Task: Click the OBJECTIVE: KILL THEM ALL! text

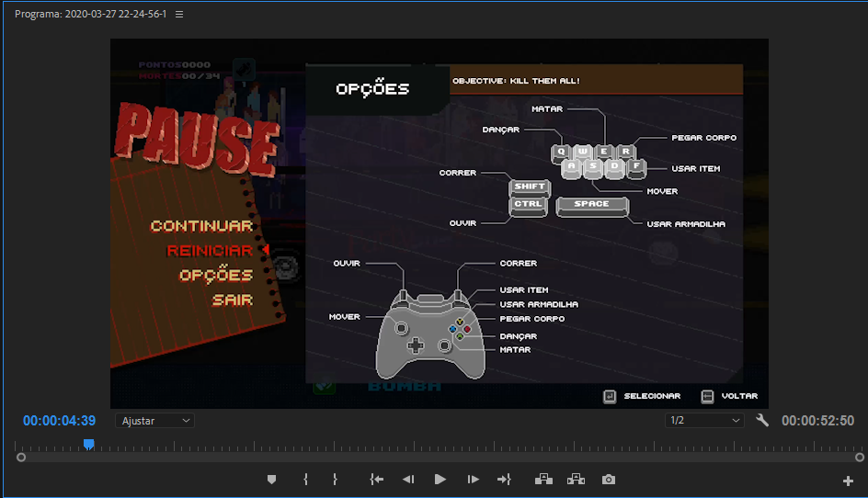Action: click(x=516, y=81)
